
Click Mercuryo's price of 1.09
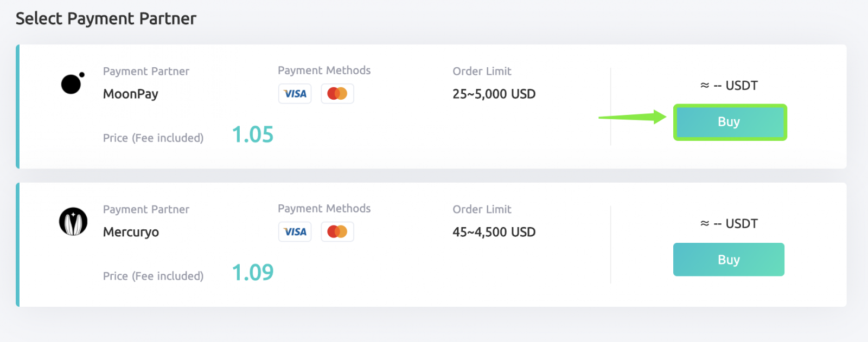point(252,273)
